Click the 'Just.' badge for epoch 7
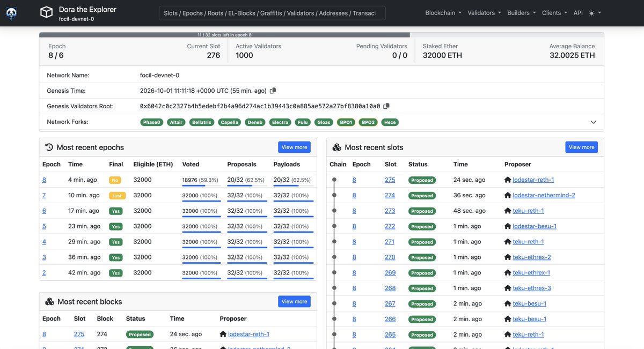The height and width of the screenshot is (349, 644). (x=118, y=196)
